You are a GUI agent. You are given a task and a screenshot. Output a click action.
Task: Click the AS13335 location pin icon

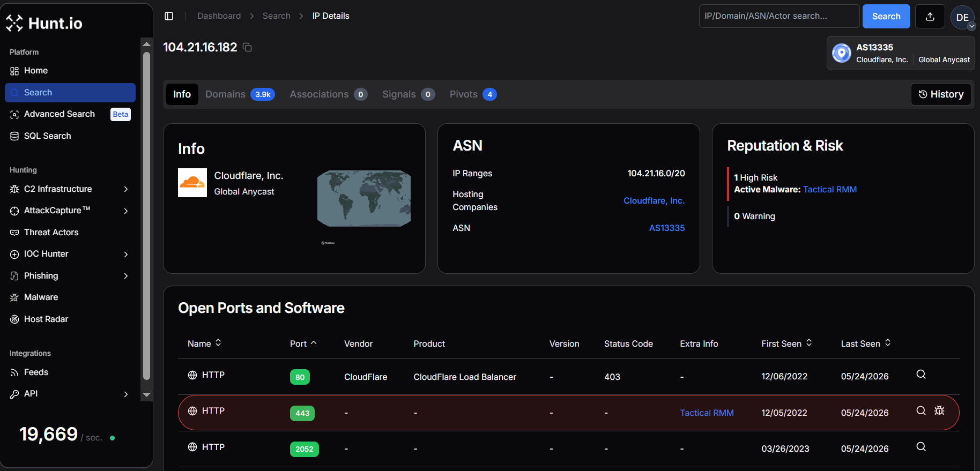[x=842, y=53]
